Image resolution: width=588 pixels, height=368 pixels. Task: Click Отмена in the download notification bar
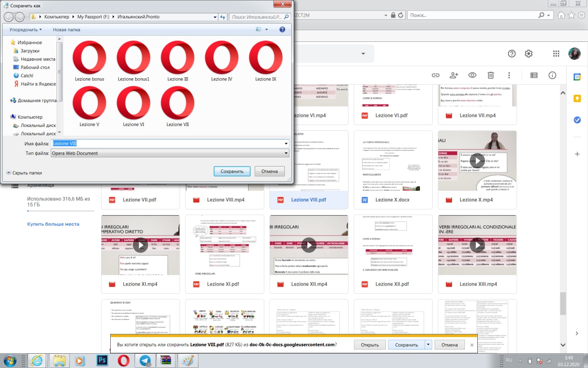tap(450, 345)
